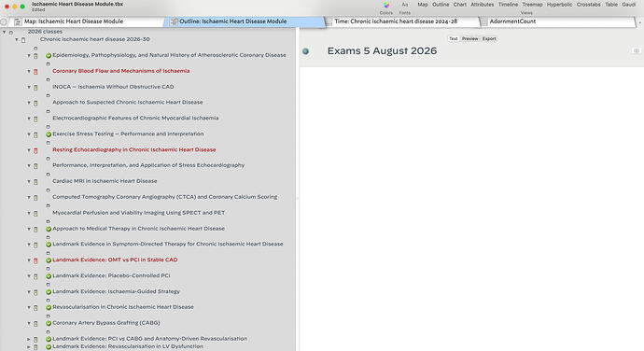Screen dimensions: 644x351
Task: Click the teal note color badge beside the title
Action: (305, 51)
